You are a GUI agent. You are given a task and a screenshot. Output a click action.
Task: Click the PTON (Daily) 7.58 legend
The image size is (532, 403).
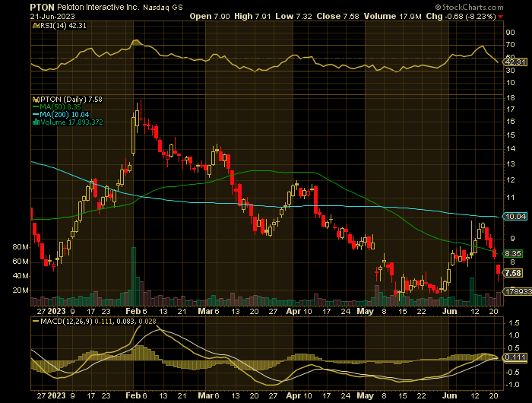tap(71, 100)
